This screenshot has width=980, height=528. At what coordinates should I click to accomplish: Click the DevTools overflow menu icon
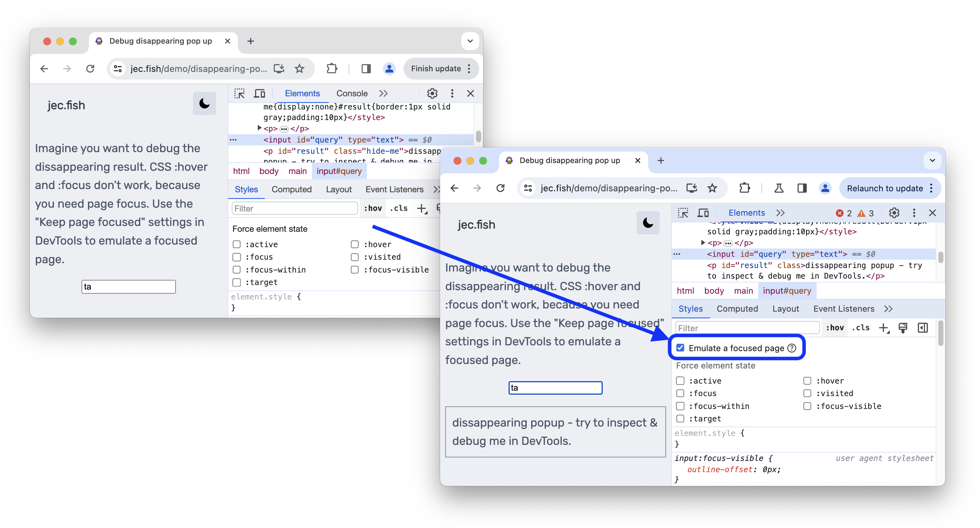click(x=914, y=212)
